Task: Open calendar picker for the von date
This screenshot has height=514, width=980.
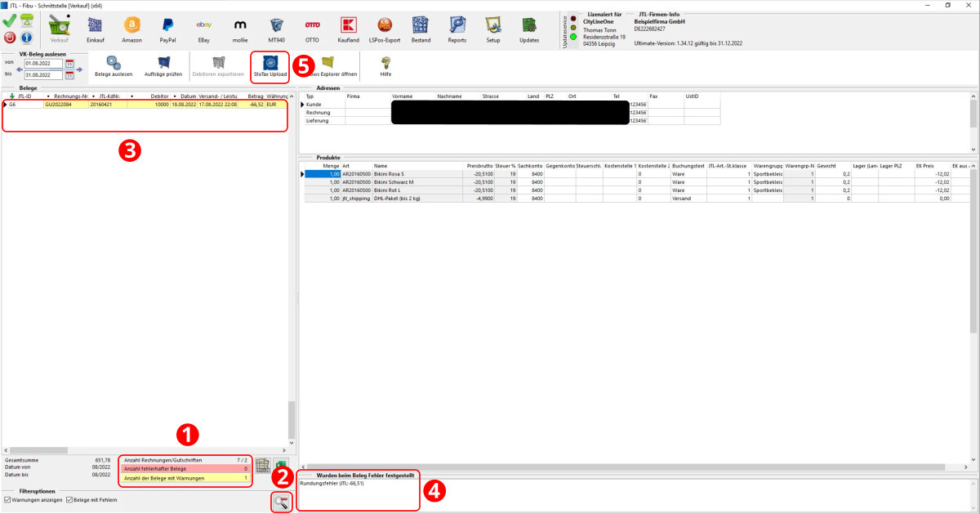Action: click(69, 64)
